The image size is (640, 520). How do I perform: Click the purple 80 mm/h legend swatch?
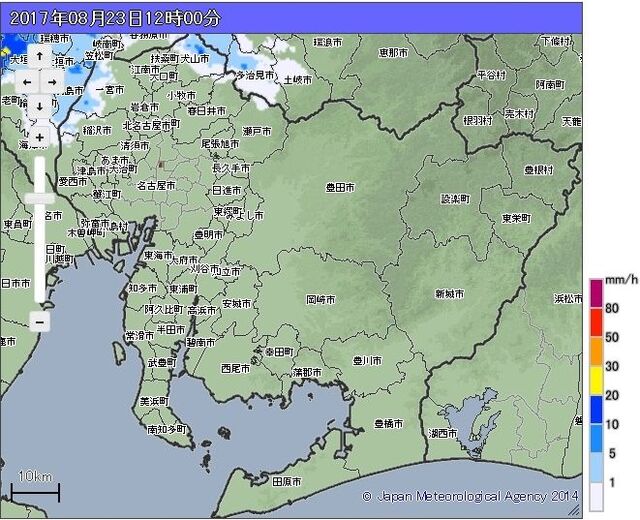coord(596,293)
